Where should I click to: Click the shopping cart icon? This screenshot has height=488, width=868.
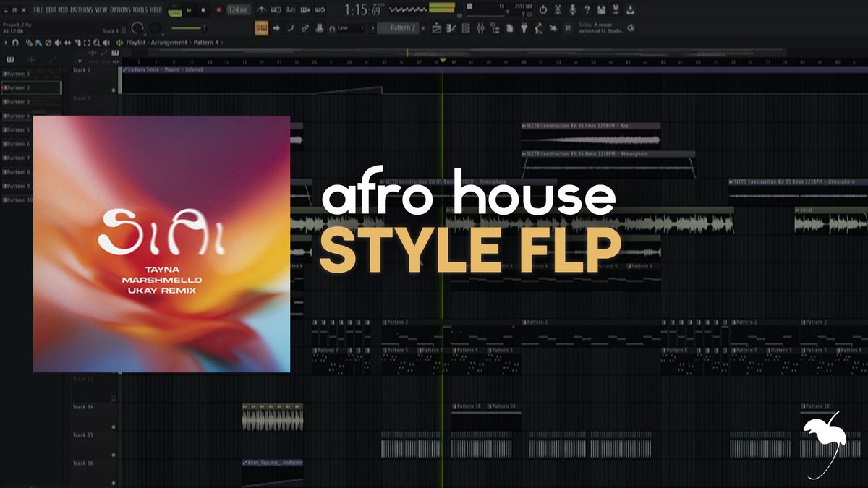pyautogui.click(x=568, y=27)
